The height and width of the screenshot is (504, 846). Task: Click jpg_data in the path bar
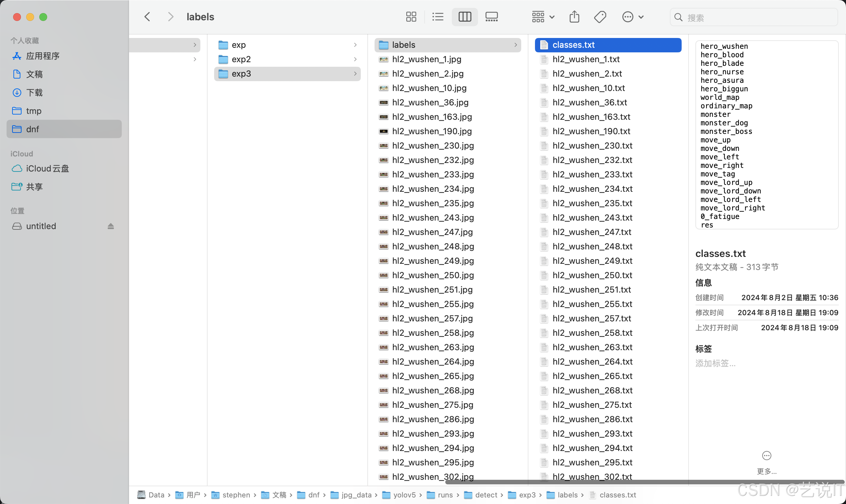pyautogui.click(x=356, y=495)
